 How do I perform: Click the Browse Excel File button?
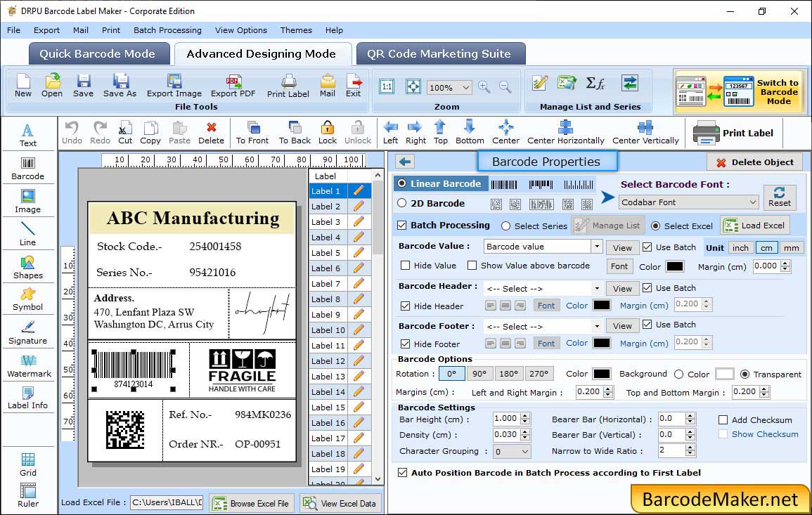click(x=252, y=503)
